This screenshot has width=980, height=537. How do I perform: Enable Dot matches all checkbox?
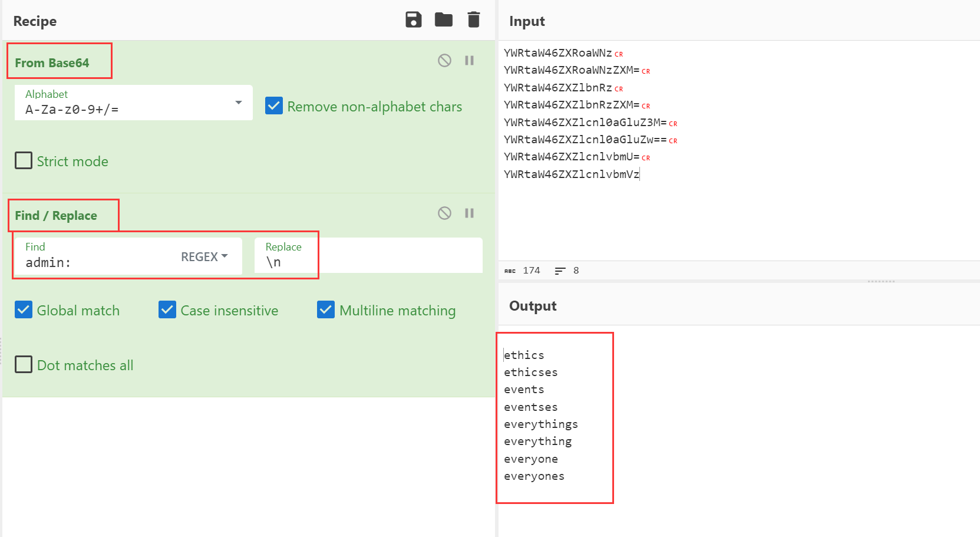[x=24, y=365]
